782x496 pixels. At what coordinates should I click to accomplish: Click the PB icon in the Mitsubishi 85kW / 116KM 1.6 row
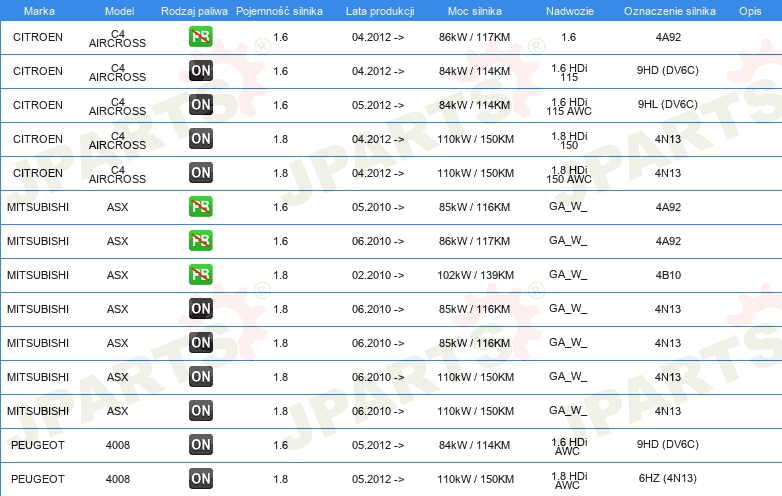[200, 207]
